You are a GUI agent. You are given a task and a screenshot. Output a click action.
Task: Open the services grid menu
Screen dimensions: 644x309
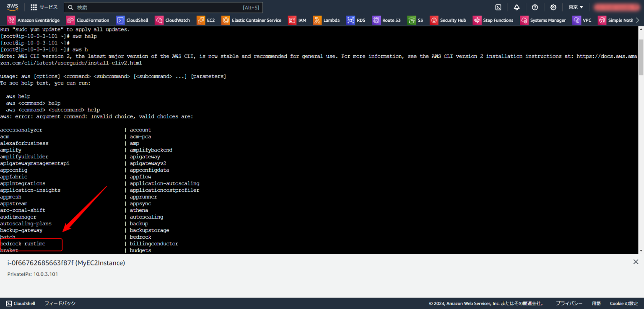[44, 7]
